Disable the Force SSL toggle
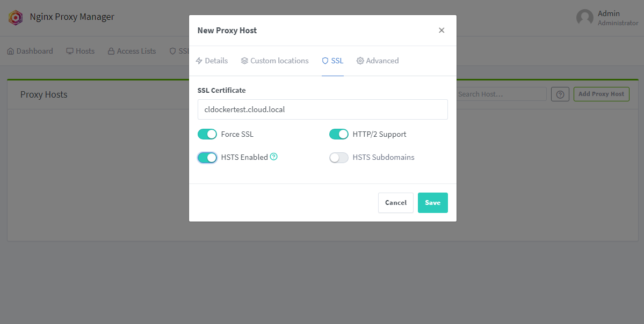Screen dimensions: 644x324 (207, 134)
